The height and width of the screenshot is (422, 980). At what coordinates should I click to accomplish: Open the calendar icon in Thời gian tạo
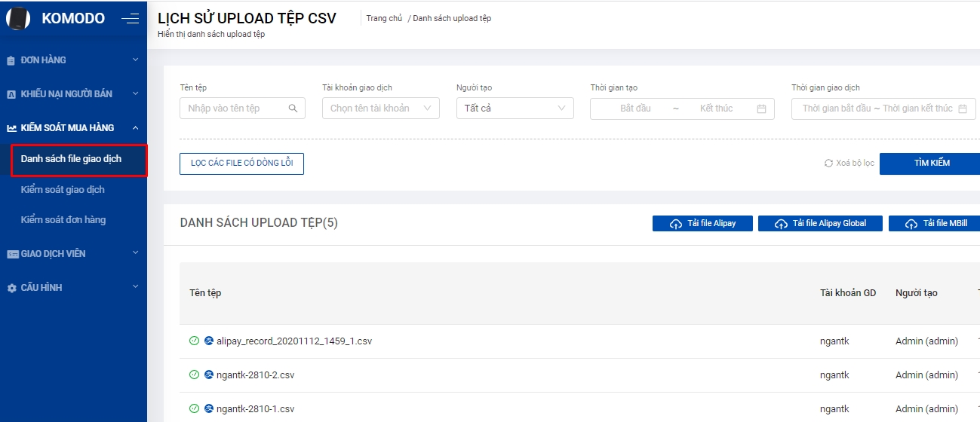pyautogui.click(x=761, y=109)
